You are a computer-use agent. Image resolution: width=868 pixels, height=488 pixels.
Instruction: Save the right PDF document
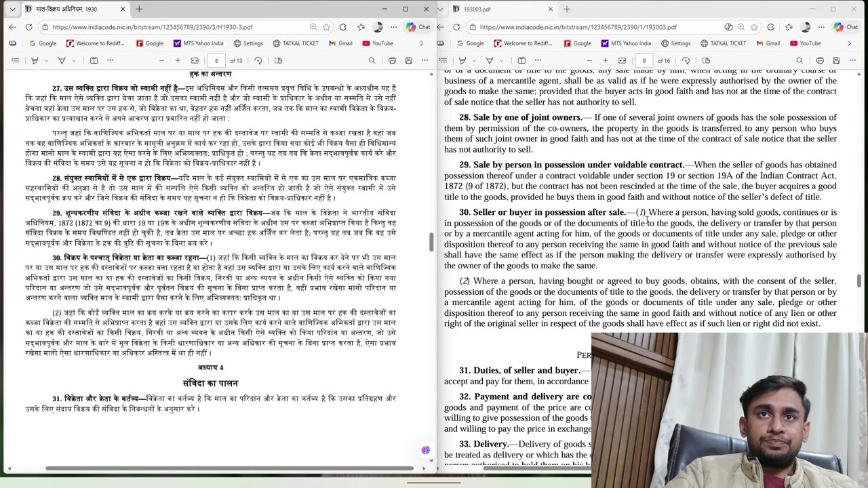[836, 60]
